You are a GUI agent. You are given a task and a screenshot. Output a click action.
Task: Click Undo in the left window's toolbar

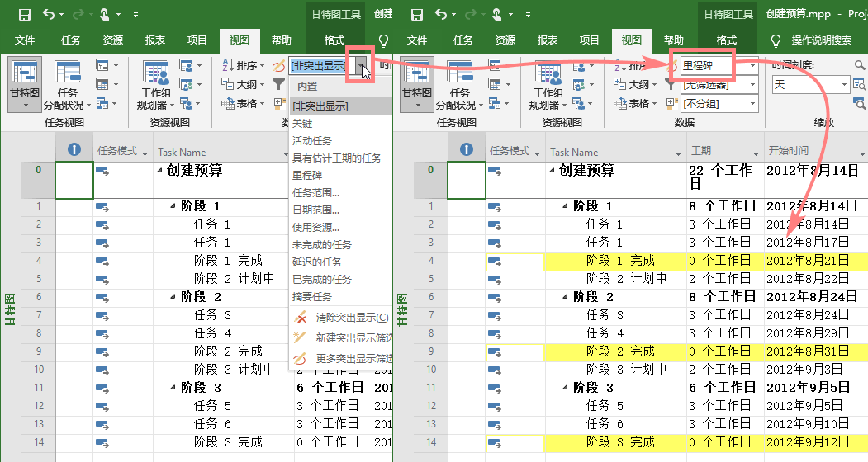tap(50, 14)
